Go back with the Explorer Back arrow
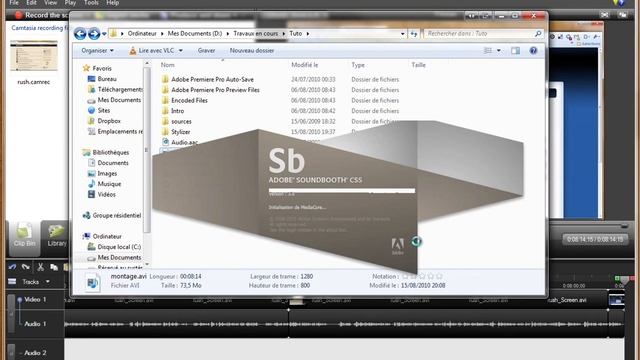Image resolution: width=640 pixels, height=360 pixels. point(80,33)
